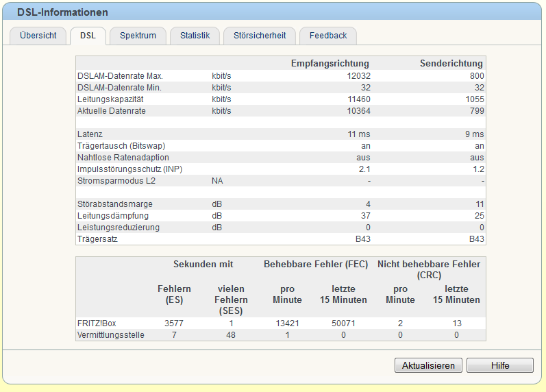Click the Nahtlose Ratenadaption label
546x392 pixels.
(x=123, y=158)
